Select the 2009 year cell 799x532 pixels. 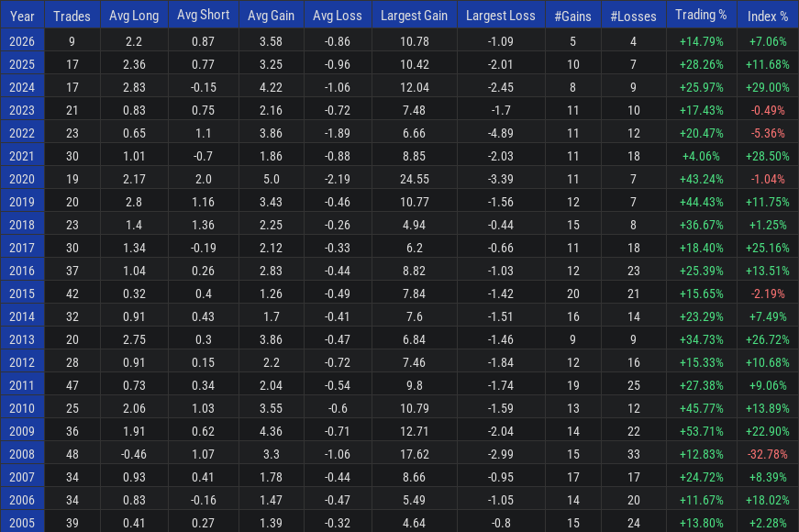coord(22,431)
